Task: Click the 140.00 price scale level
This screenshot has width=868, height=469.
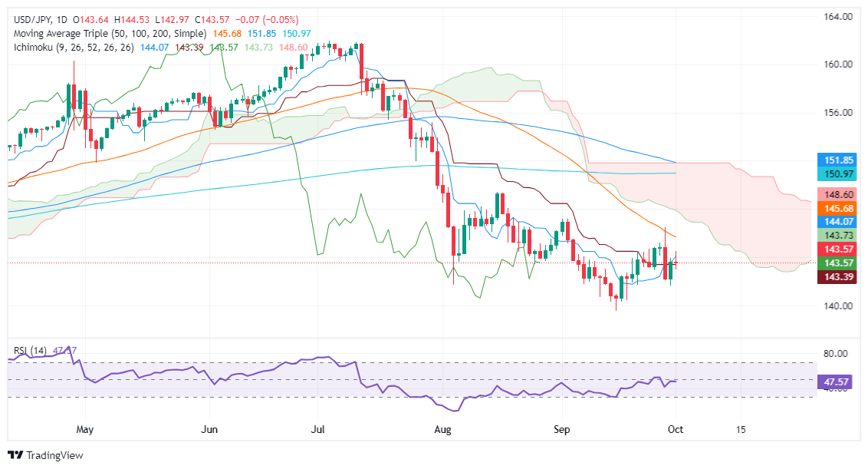Action: coord(838,306)
